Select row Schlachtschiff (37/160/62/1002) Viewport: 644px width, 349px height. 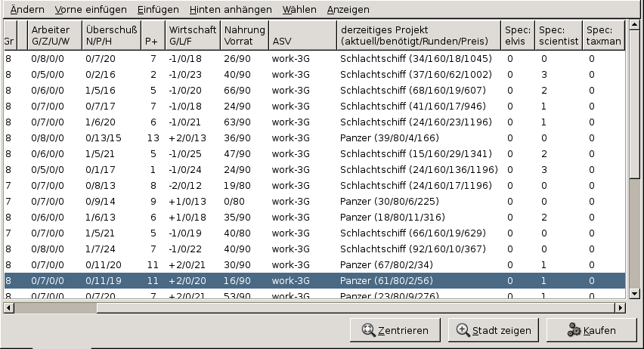click(x=314, y=75)
